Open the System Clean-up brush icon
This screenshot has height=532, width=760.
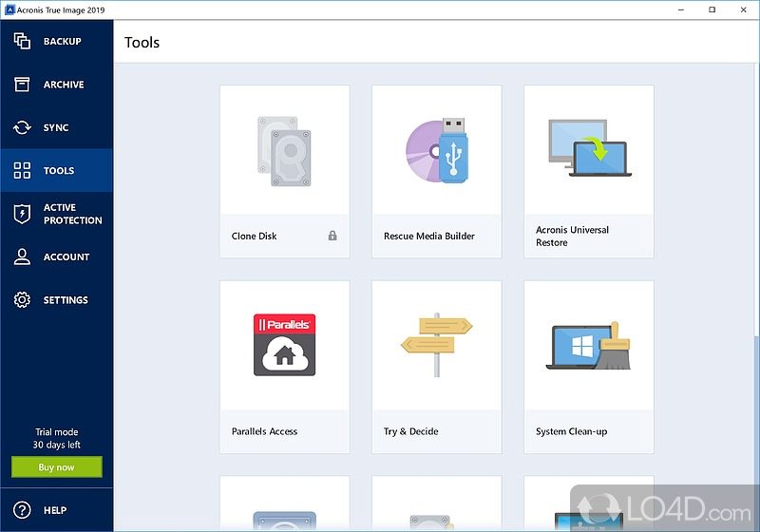click(x=589, y=345)
